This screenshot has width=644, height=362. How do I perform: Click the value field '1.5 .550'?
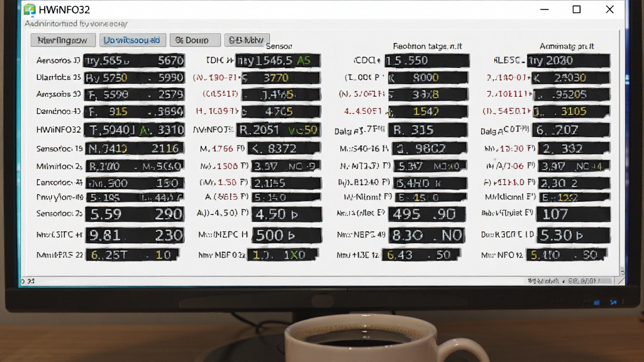click(427, 61)
